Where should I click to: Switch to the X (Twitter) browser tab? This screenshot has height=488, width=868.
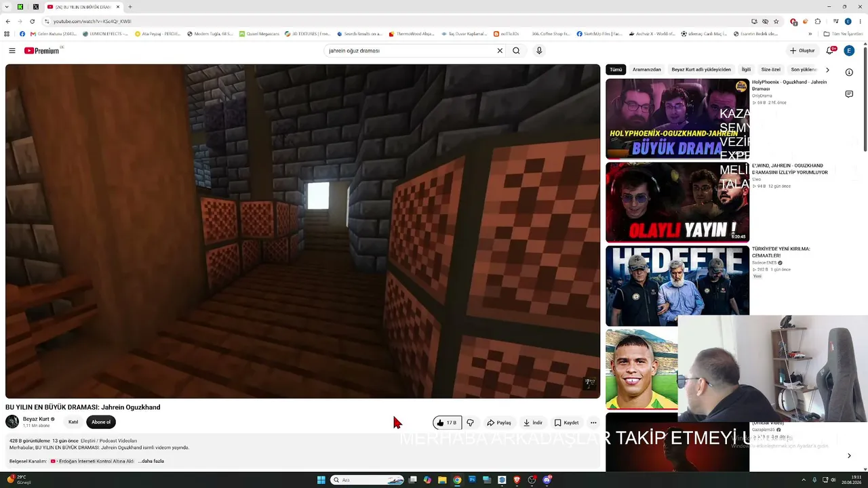point(36,7)
